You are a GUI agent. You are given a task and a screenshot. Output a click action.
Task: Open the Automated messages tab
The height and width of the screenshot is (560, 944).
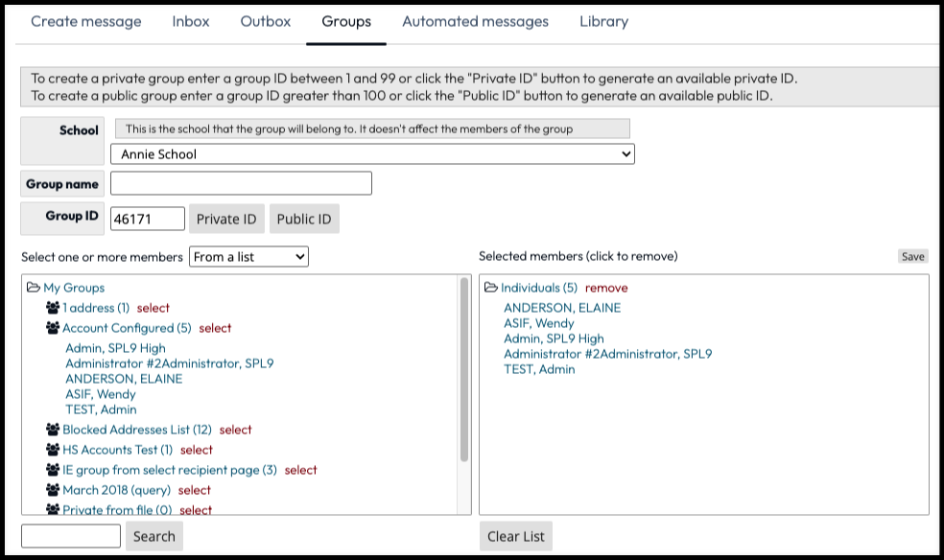tap(475, 21)
